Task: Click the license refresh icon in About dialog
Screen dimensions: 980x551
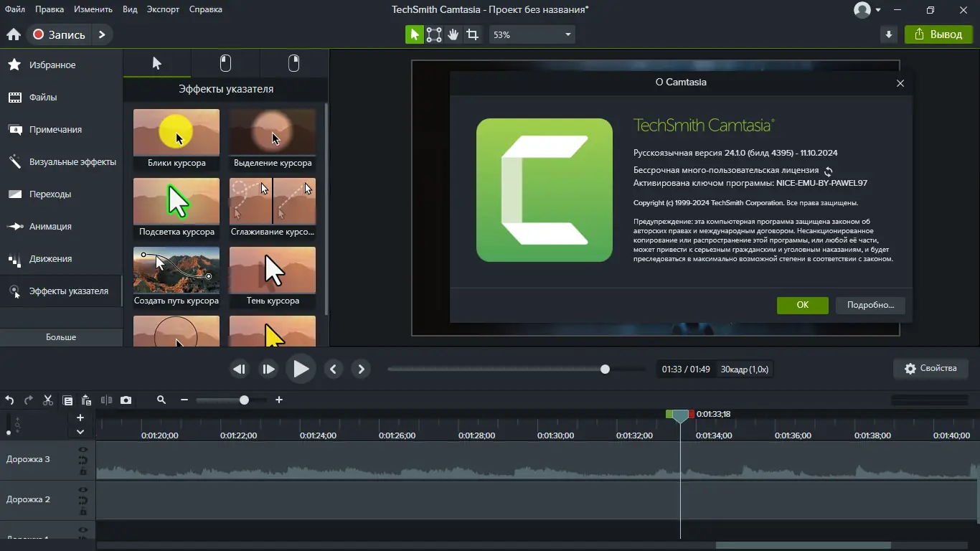Action: pyautogui.click(x=829, y=171)
